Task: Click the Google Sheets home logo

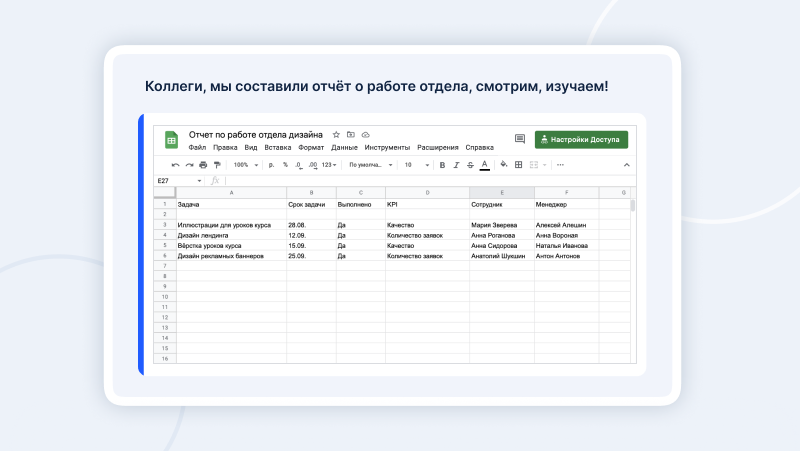Action: pos(171,140)
